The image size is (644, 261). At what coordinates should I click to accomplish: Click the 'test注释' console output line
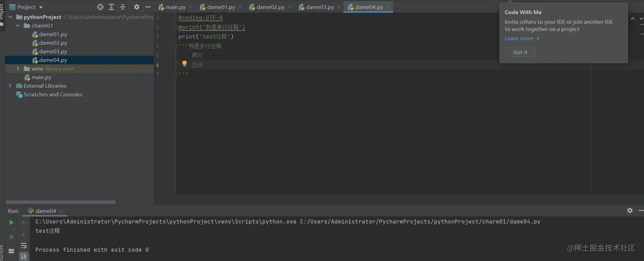[x=48, y=231]
